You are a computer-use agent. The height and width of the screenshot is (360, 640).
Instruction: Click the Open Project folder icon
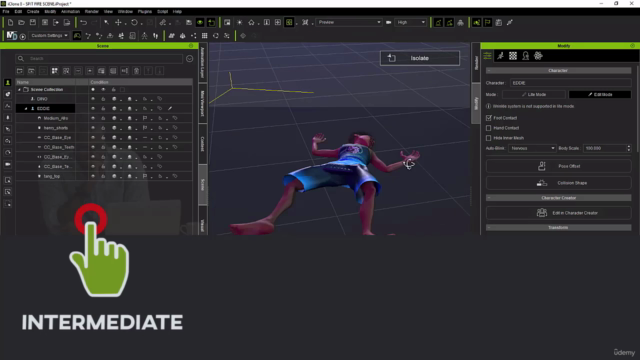21,22
